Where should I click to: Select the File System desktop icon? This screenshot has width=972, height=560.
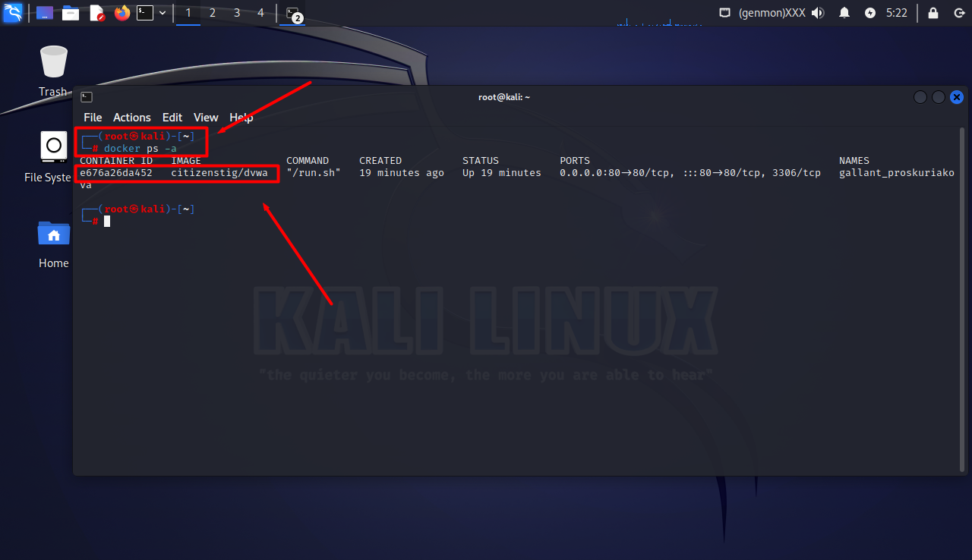coord(49,157)
